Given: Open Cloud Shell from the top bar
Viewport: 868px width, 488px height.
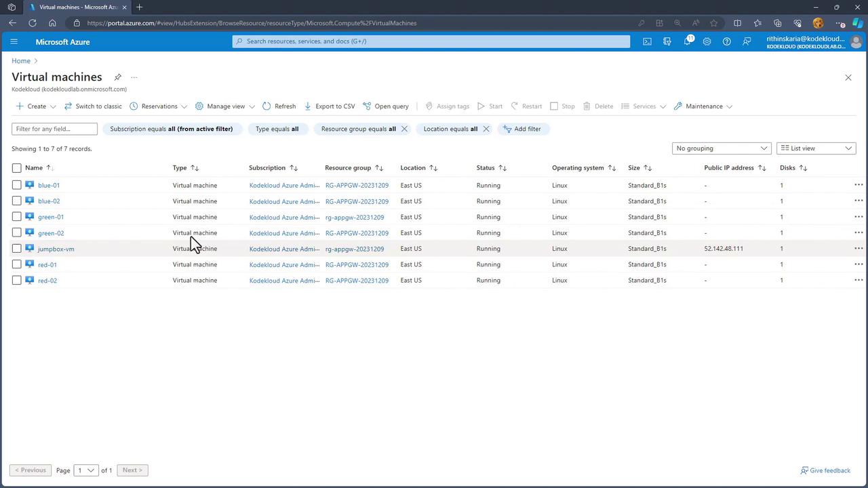Looking at the screenshot, I should [647, 41].
